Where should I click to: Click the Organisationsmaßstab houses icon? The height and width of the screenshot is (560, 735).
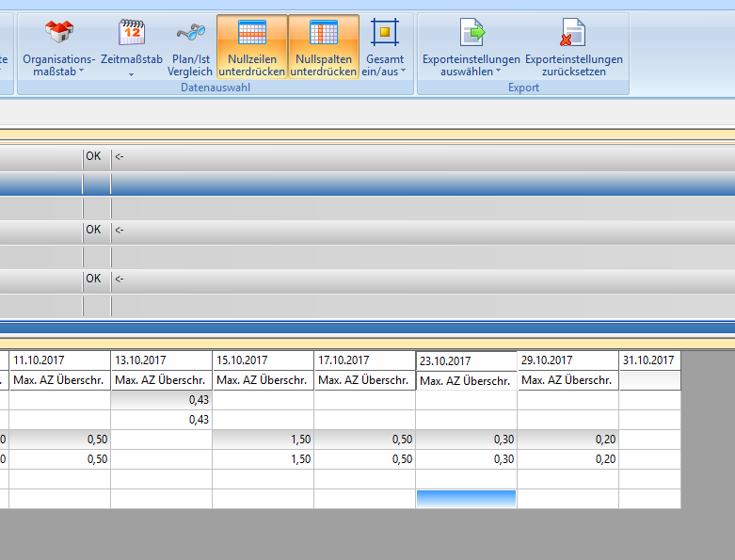(x=58, y=34)
